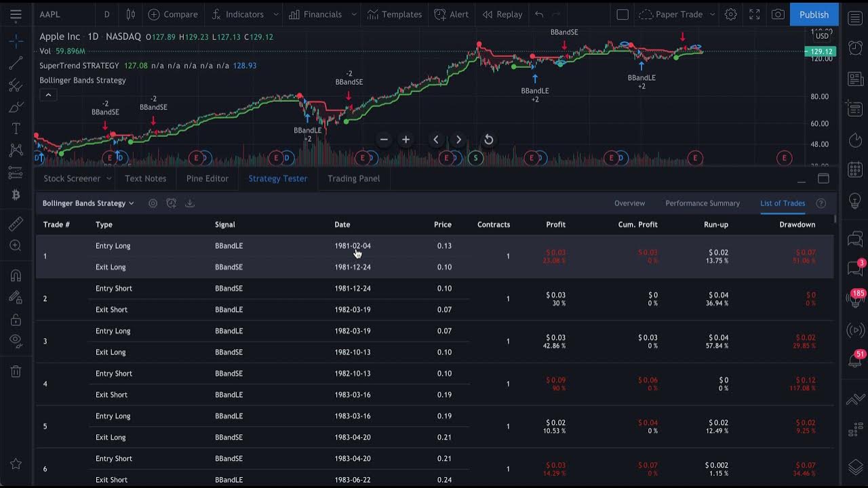The width and height of the screenshot is (868, 488).
Task: Click the bitcoin icon in left toolbar
Action: 16,195
